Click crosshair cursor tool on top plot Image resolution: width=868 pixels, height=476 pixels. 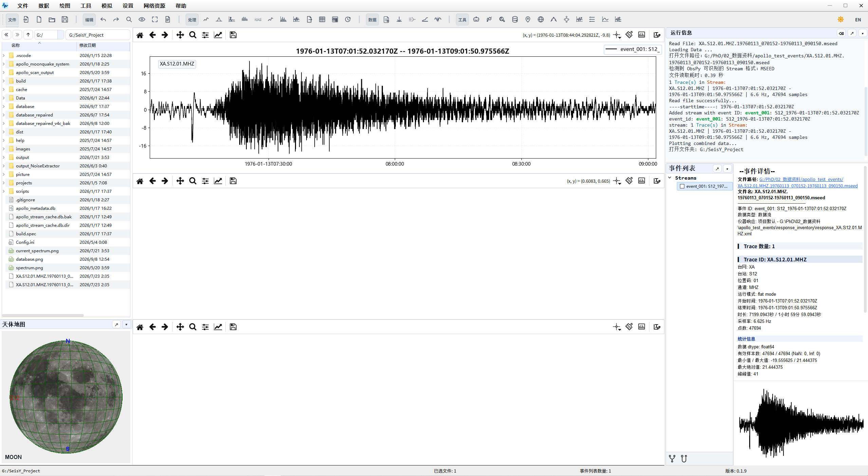click(x=617, y=35)
